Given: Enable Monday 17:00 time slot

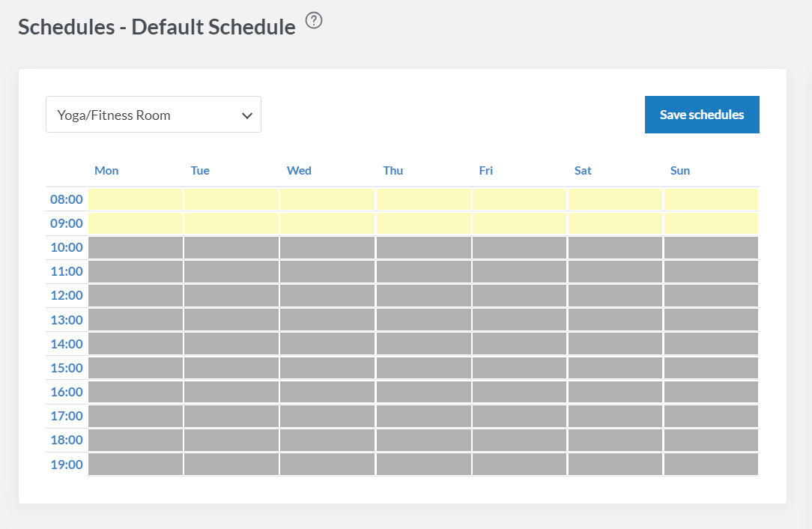Looking at the screenshot, I should pyautogui.click(x=136, y=416).
